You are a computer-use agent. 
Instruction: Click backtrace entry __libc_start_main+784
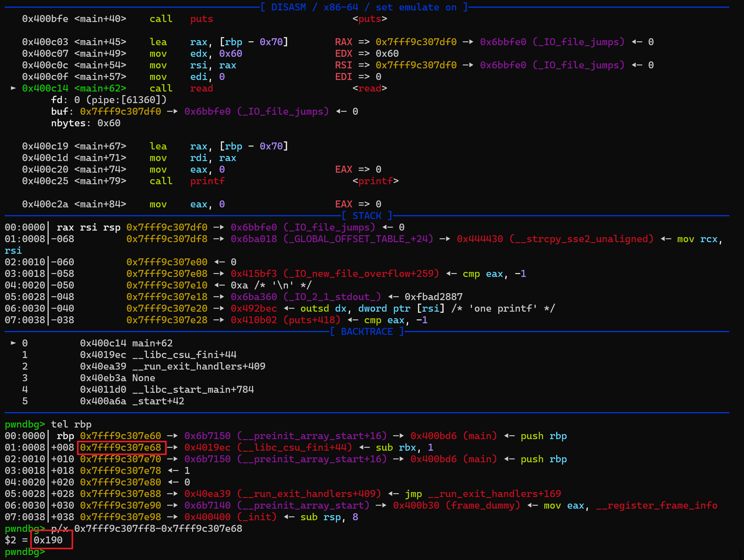pos(193,389)
